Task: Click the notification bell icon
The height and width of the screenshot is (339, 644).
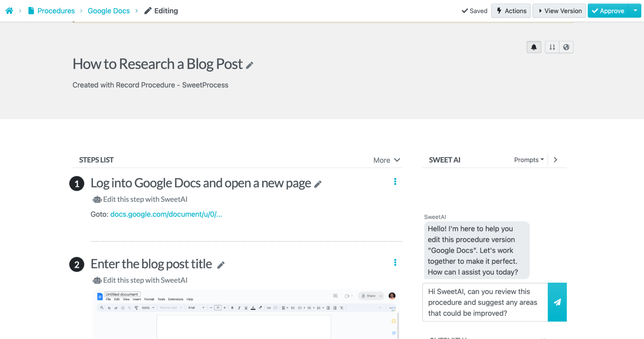Action: pos(534,47)
